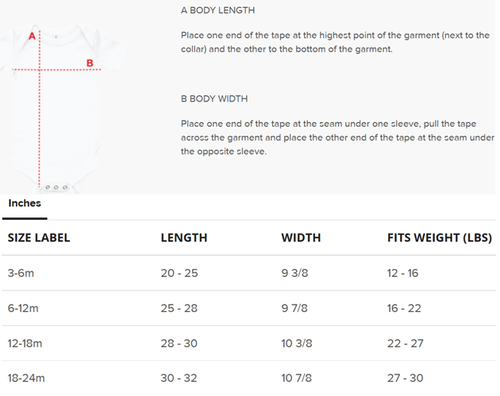The width and height of the screenshot is (500, 396).
Task: Click the LENGTH column header
Action: [184, 238]
